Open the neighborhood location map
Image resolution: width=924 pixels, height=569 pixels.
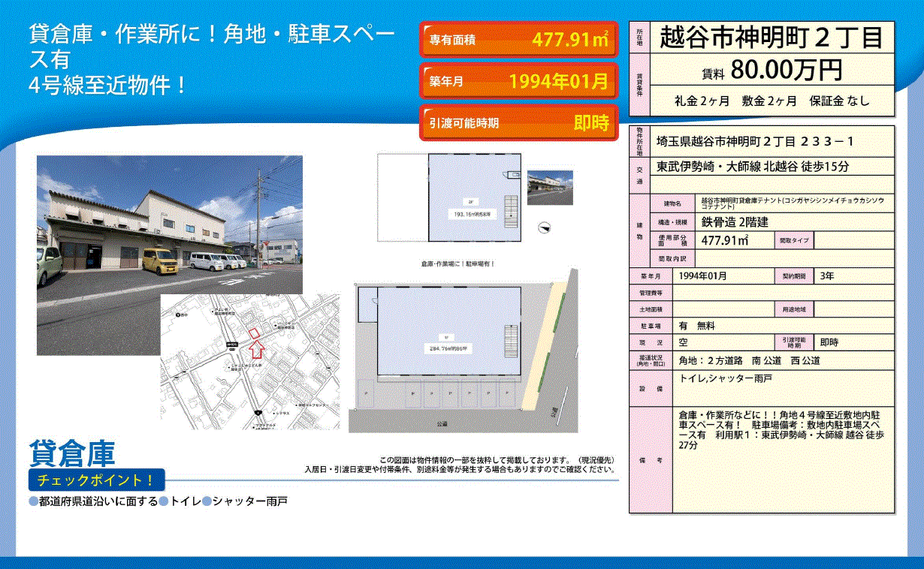[249, 362]
